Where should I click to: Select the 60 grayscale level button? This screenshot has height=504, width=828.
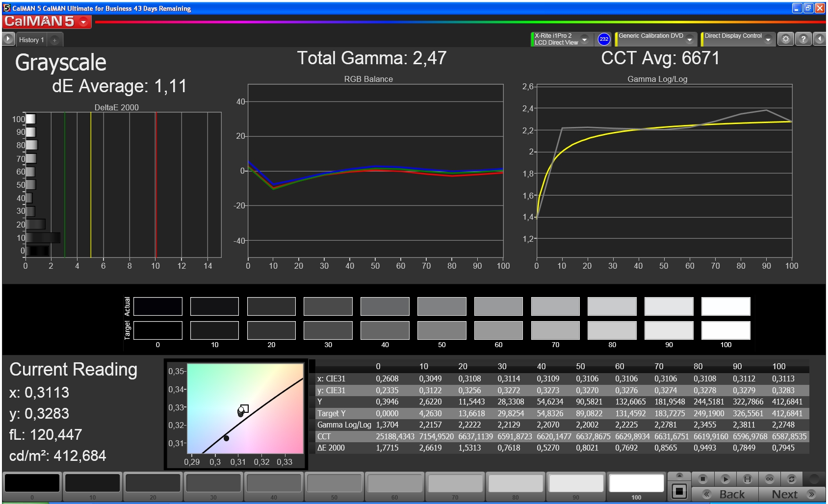pyautogui.click(x=394, y=486)
